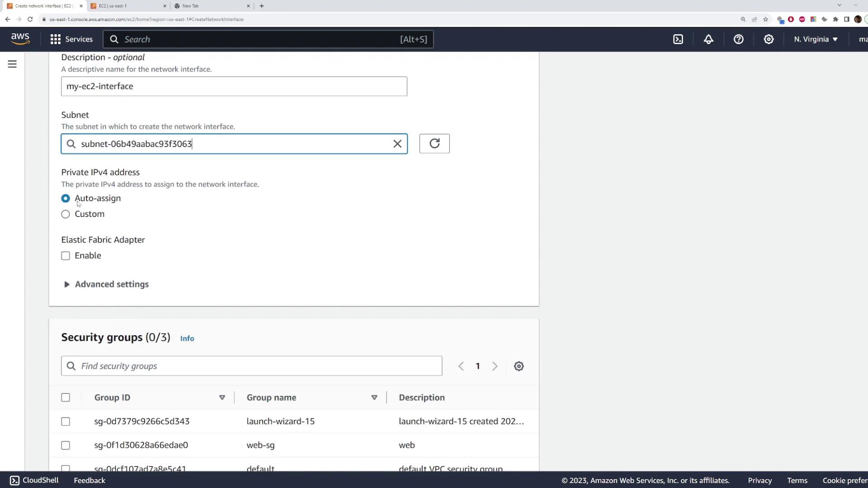This screenshot has width=868, height=488.
Task: Open security groups table preferences gear
Action: click(x=519, y=366)
